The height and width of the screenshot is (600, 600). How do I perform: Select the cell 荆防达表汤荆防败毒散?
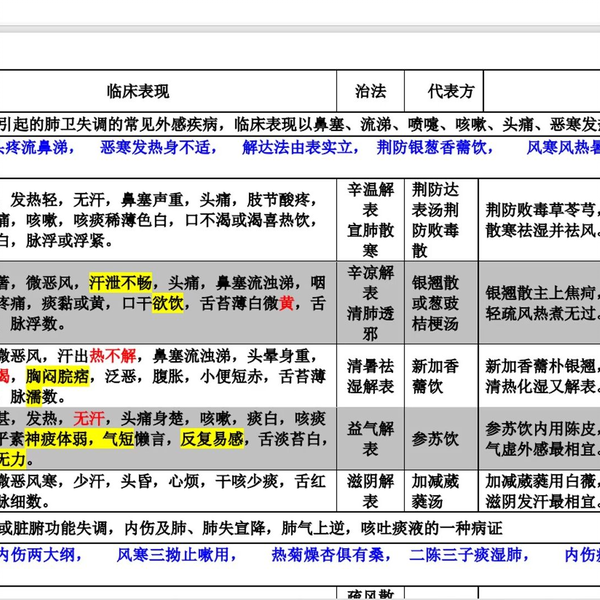click(x=441, y=220)
